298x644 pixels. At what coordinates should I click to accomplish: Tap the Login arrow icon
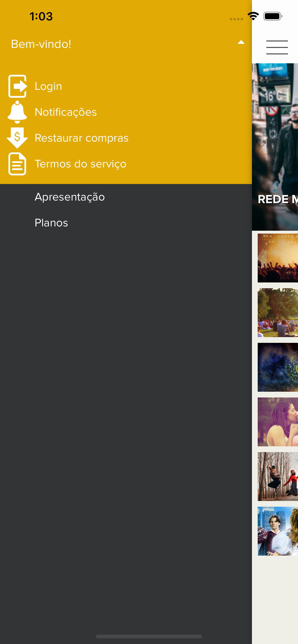[x=18, y=86]
